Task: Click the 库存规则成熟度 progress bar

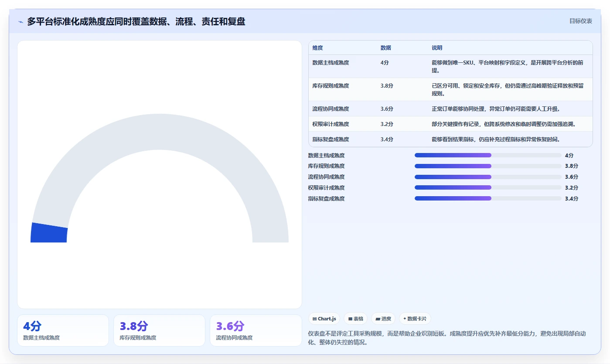Action: click(x=488, y=166)
